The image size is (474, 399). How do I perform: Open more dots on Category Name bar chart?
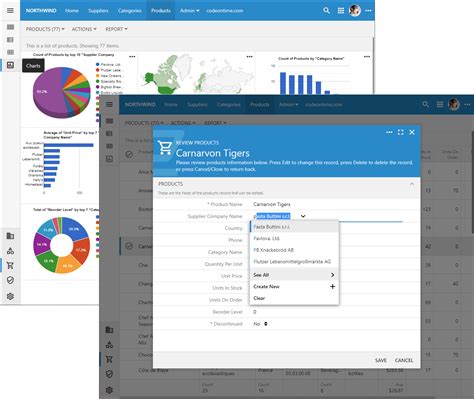(367, 56)
